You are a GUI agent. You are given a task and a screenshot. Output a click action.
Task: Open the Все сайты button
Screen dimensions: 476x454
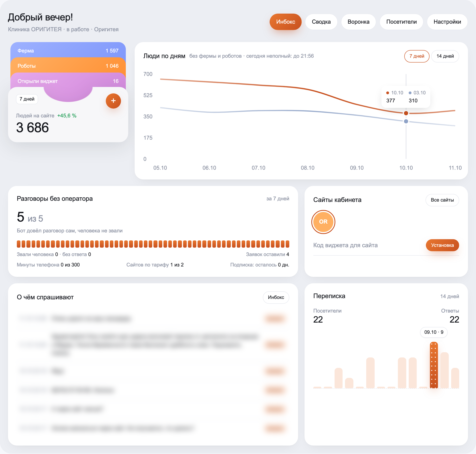pos(442,200)
